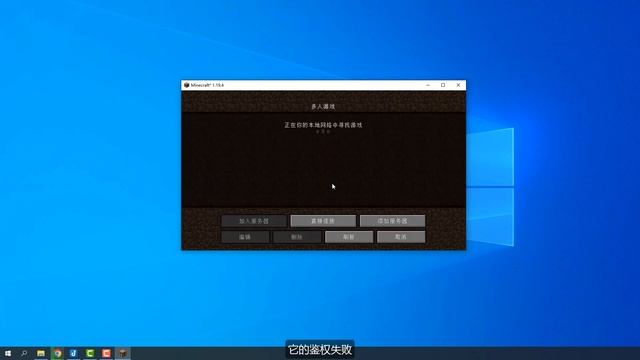Viewport: 640px width, 360px height.
Task: Click the 编辑 (Edit) button
Action: [x=245, y=237]
